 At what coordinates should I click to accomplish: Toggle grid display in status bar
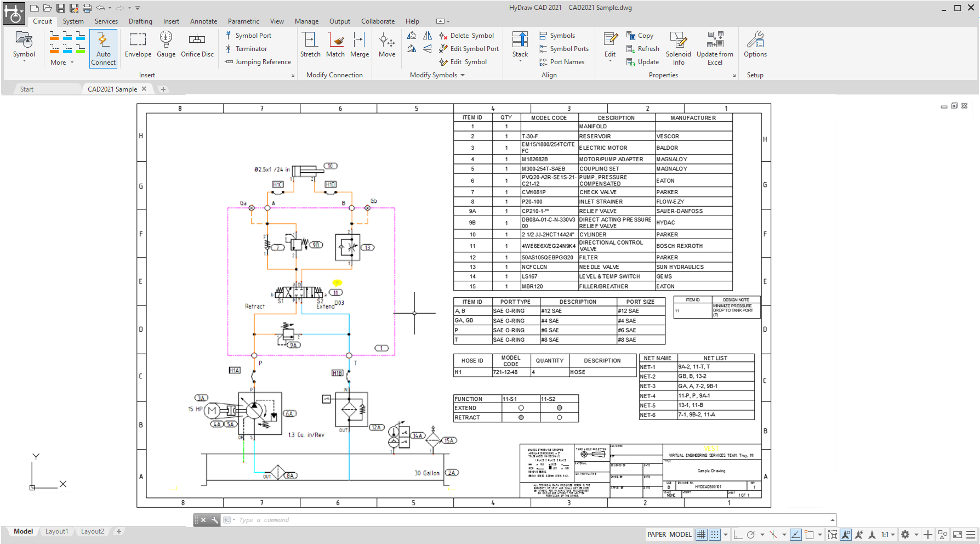point(702,535)
